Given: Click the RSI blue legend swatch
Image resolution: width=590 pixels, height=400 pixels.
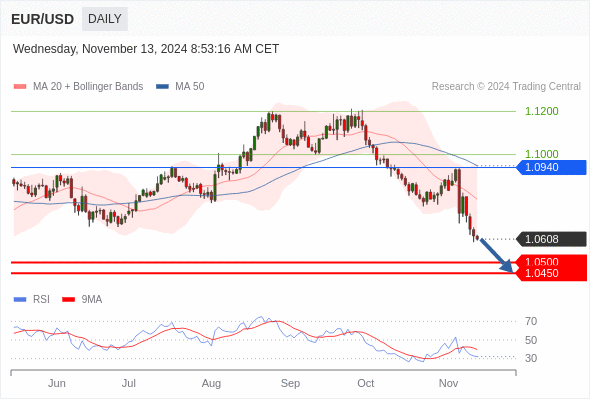Looking at the screenshot, I should (x=20, y=300).
